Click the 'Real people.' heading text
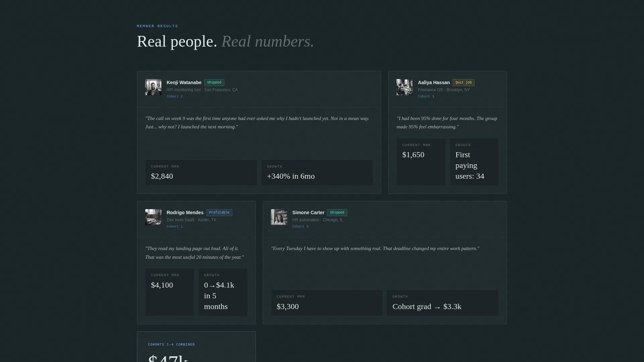The width and height of the screenshot is (644, 362). pyautogui.click(x=177, y=42)
